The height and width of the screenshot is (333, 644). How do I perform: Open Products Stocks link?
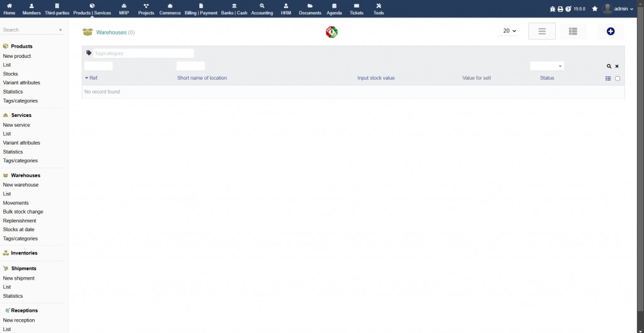point(10,74)
